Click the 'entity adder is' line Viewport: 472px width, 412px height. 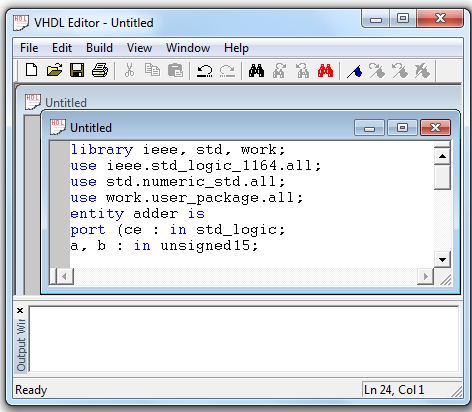tap(138, 214)
